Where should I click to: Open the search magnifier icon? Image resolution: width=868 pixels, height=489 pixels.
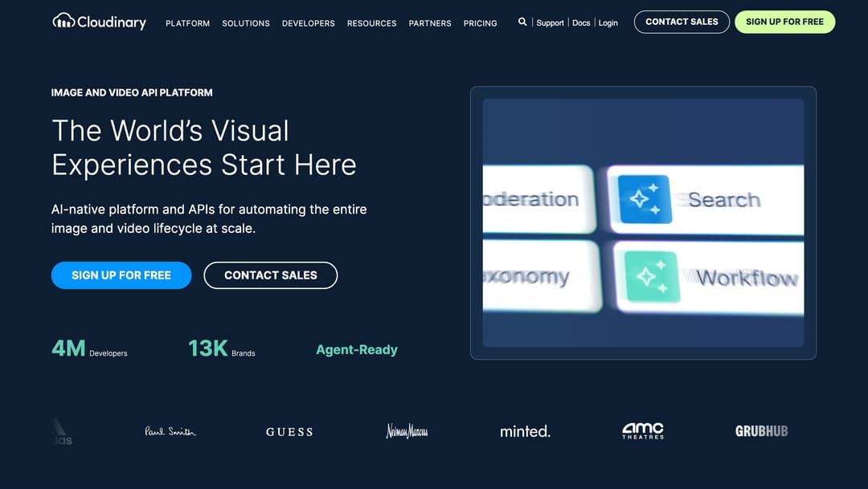pyautogui.click(x=522, y=22)
